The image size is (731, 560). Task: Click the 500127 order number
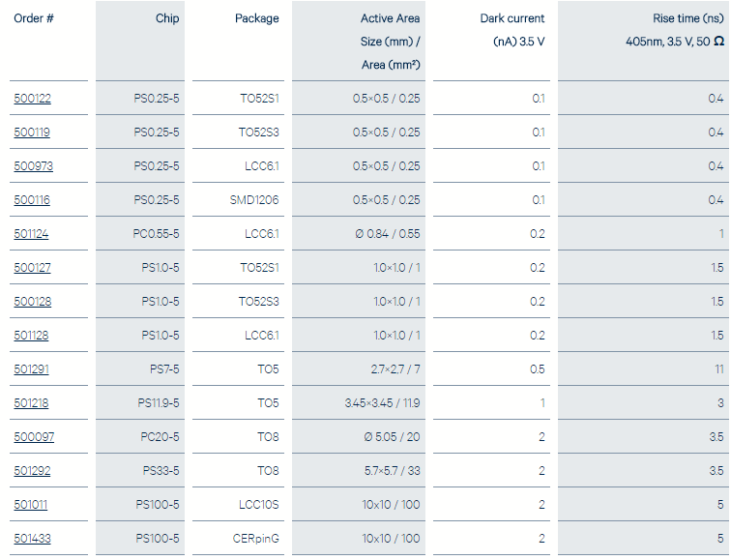click(32, 268)
